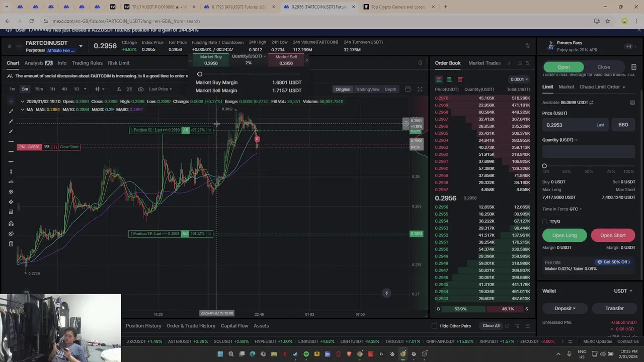Select Original chart mode
This screenshot has height=362, width=644.
point(343,89)
